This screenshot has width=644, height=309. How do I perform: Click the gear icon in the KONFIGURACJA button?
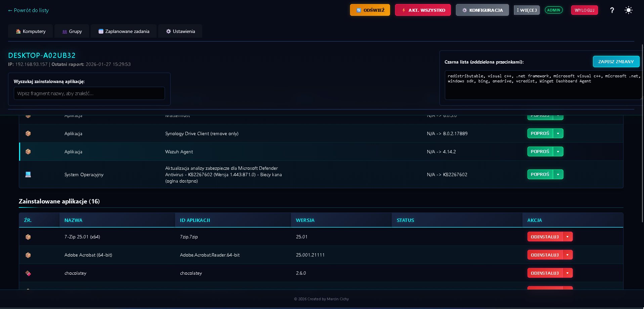[x=465, y=10]
